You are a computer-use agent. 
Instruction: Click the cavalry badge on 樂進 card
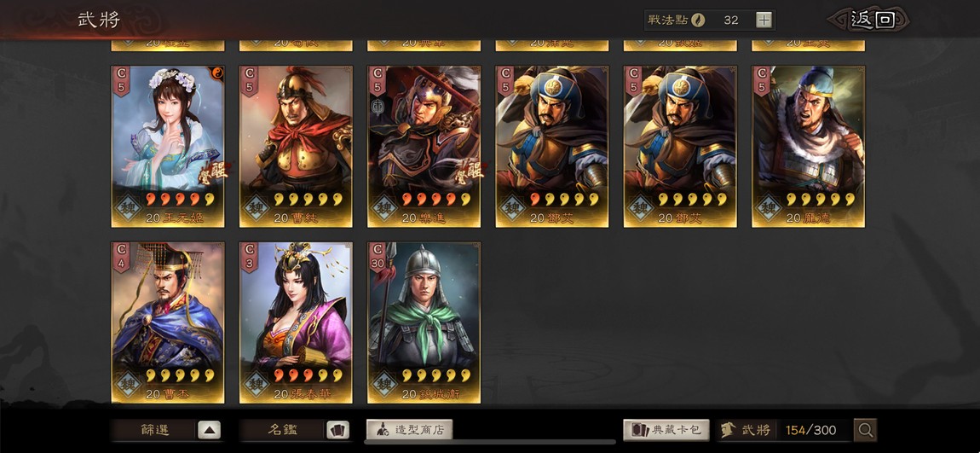point(376,105)
